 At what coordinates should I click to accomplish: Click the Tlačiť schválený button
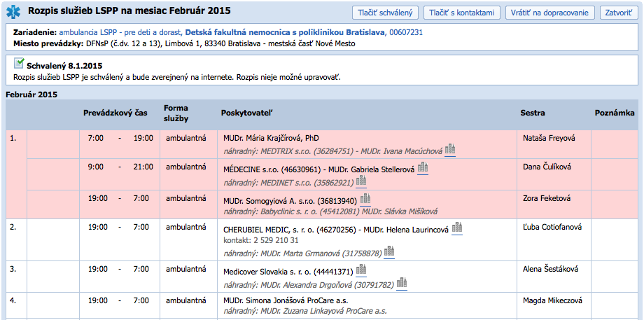(385, 13)
